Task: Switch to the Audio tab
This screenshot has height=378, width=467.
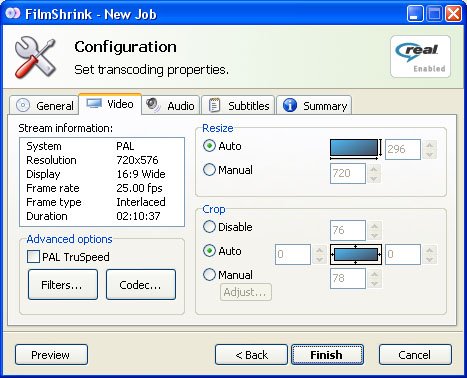Action: (171, 105)
